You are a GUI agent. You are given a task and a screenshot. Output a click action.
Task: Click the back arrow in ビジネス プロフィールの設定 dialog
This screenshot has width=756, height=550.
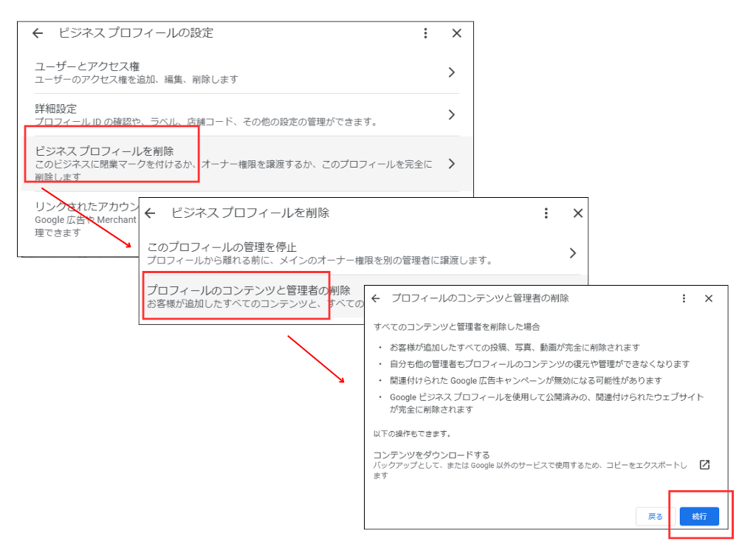(37, 33)
